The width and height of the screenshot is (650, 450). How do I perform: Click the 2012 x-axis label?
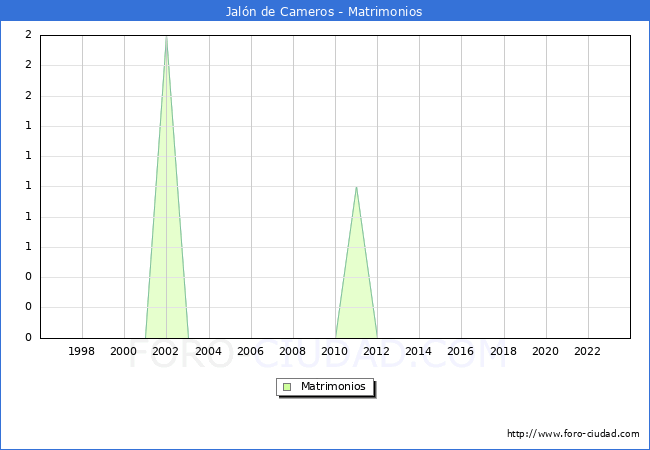tap(376, 351)
